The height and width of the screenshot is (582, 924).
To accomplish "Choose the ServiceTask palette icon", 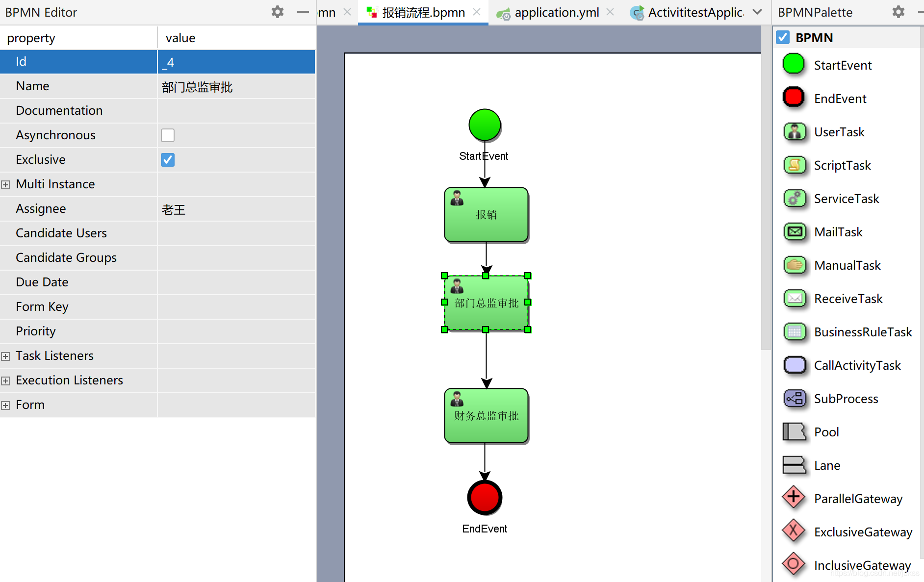I will click(795, 199).
